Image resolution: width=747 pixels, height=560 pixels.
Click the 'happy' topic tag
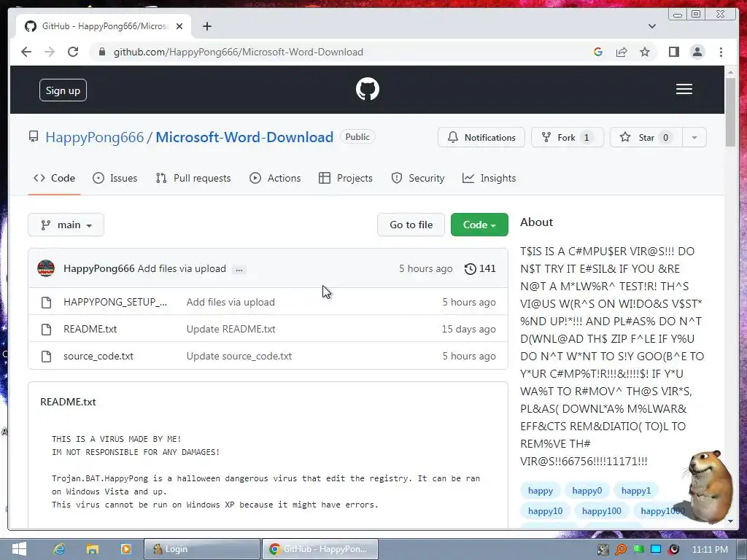tap(541, 491)
